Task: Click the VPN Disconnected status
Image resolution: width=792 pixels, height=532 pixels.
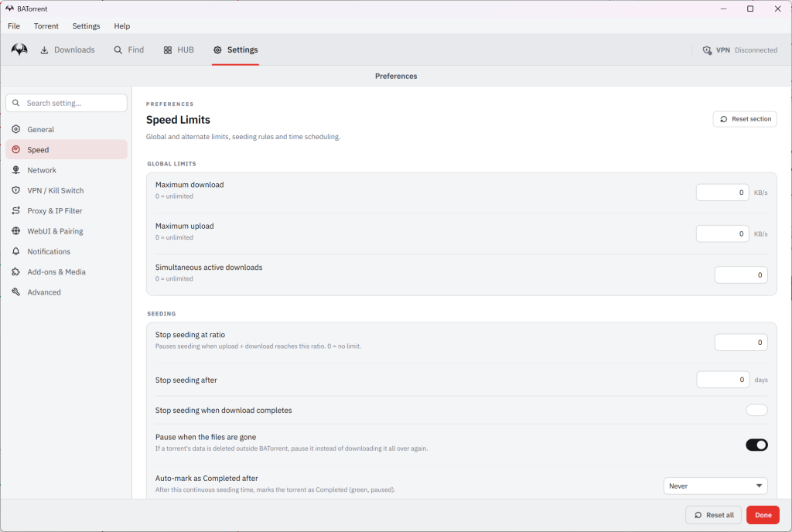Action: coord(740,50)
